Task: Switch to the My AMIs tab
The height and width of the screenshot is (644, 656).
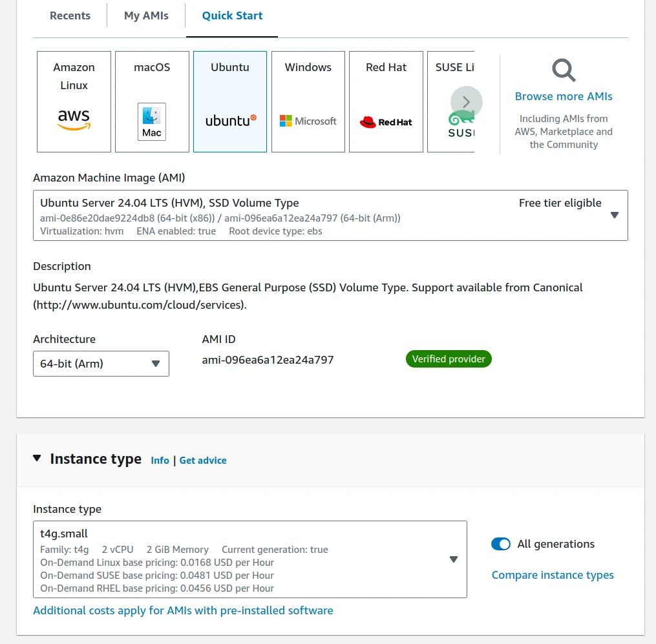Action: pos(147,16)
